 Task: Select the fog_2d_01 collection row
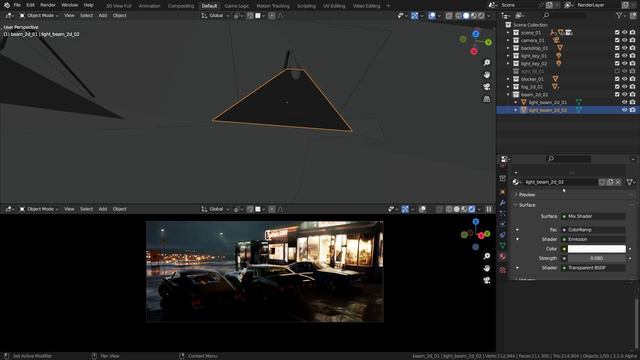coord(567,87)
